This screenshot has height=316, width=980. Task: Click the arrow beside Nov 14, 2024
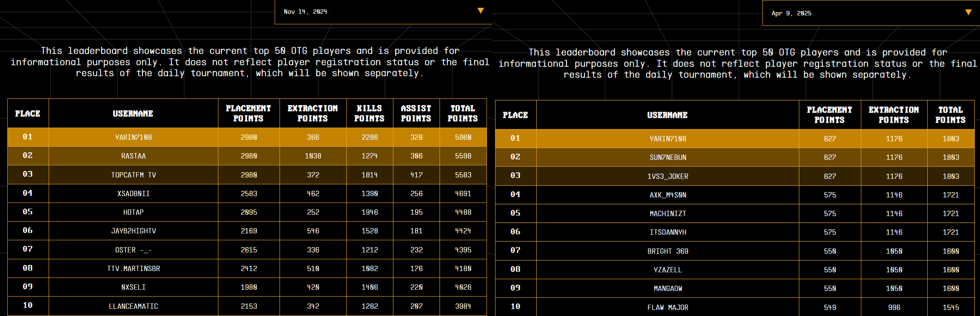point(480,11)
